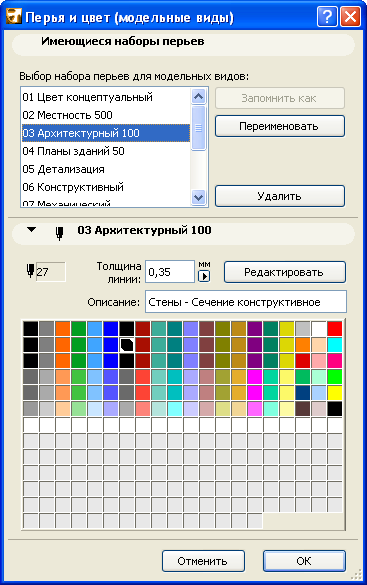Click the ArchiCAD icon in the title bar
Image resolution: width=367 pixels, height=585 pixels.
[14, 17]
